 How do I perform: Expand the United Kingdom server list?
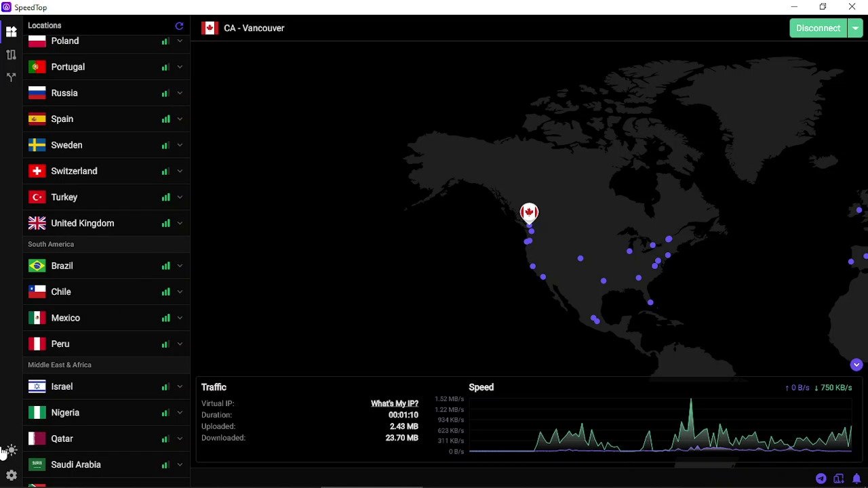click(180, 223)
